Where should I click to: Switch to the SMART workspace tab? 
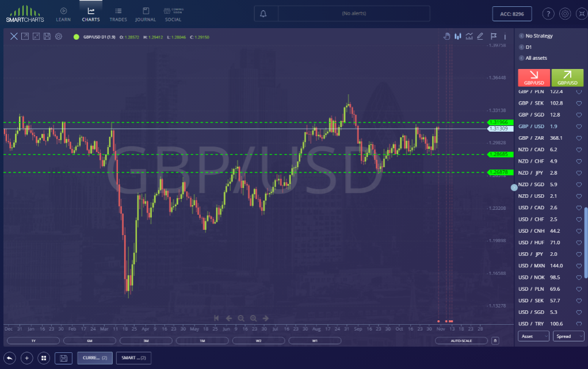133,358
